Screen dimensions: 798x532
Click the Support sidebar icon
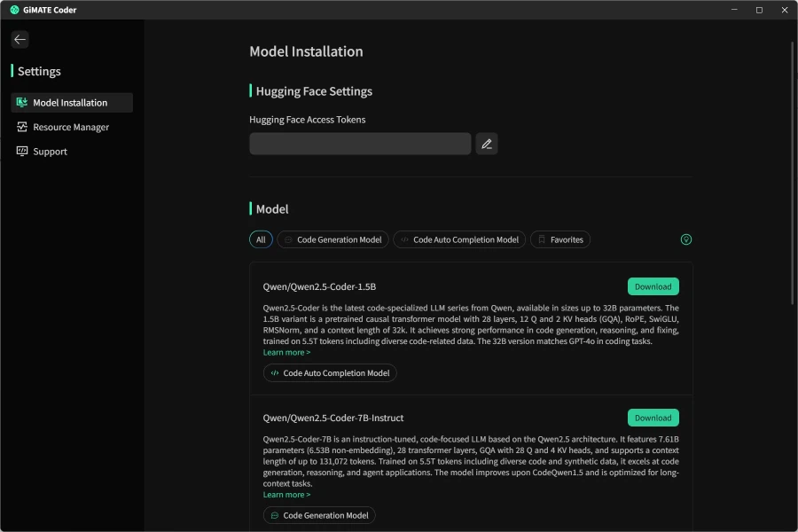pyautogui.click(x=22, y=152)
